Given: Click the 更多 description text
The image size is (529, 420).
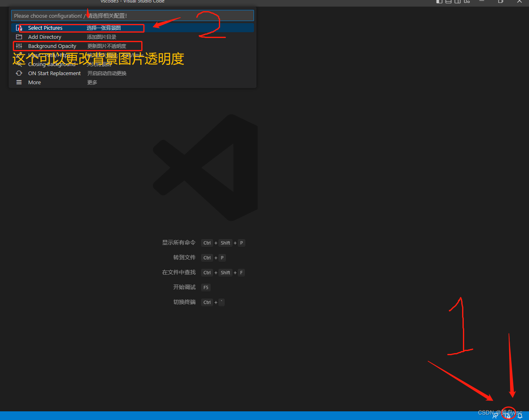Looking at the screenshot, I should pyautogui.click(x=92, y=82).
